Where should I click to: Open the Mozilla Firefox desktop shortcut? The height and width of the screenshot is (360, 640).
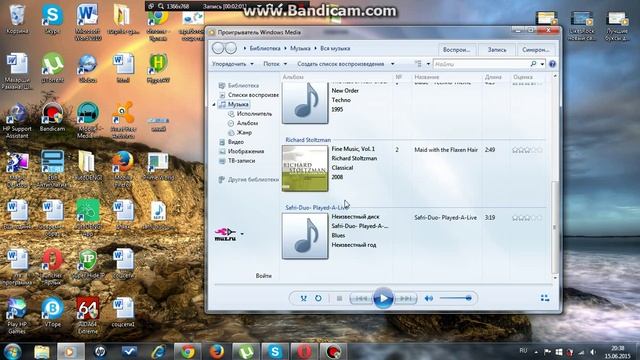123,167
